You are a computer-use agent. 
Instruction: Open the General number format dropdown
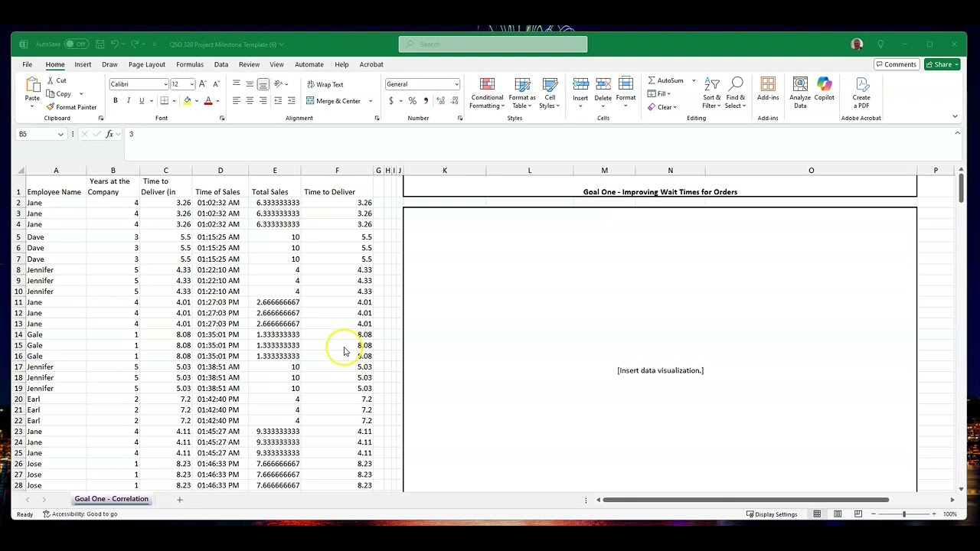coord(456,84)
